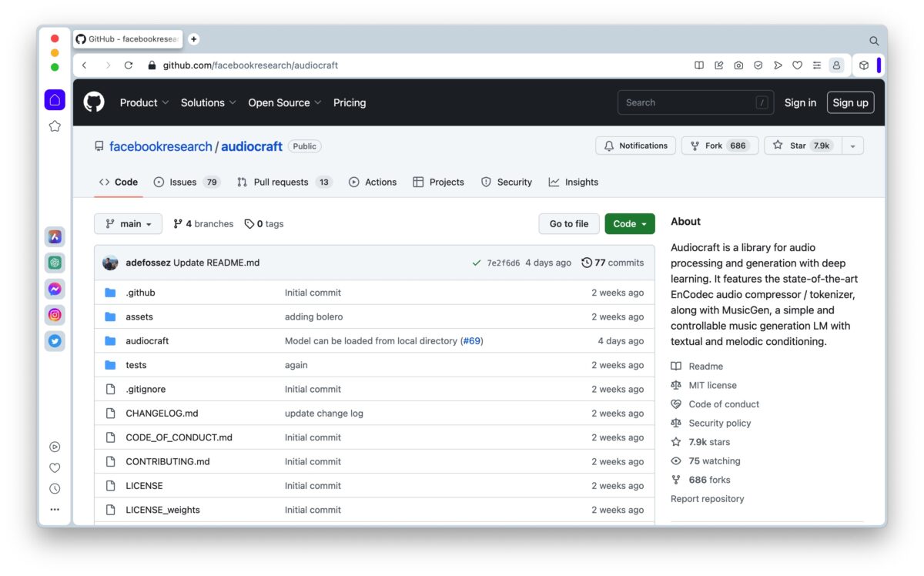View the 0 tags link
The image size is (924, 576).
(x=264, y=224)
